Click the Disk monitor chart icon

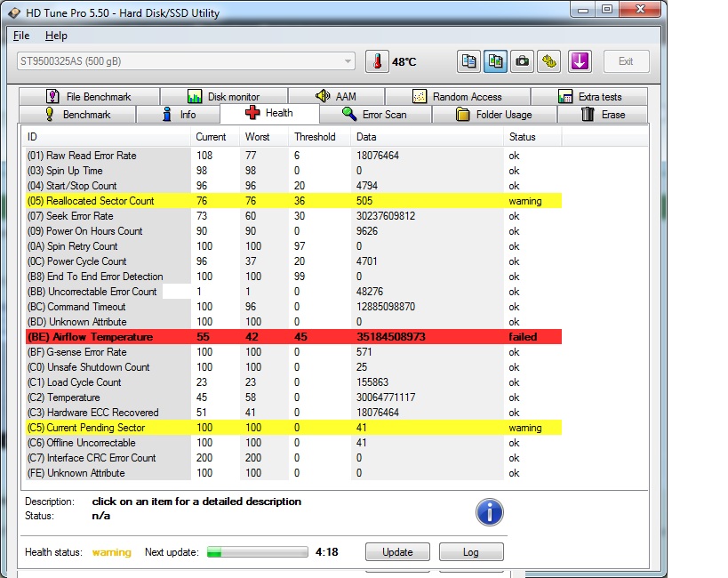pyautogui.click(x=195, y=97)
